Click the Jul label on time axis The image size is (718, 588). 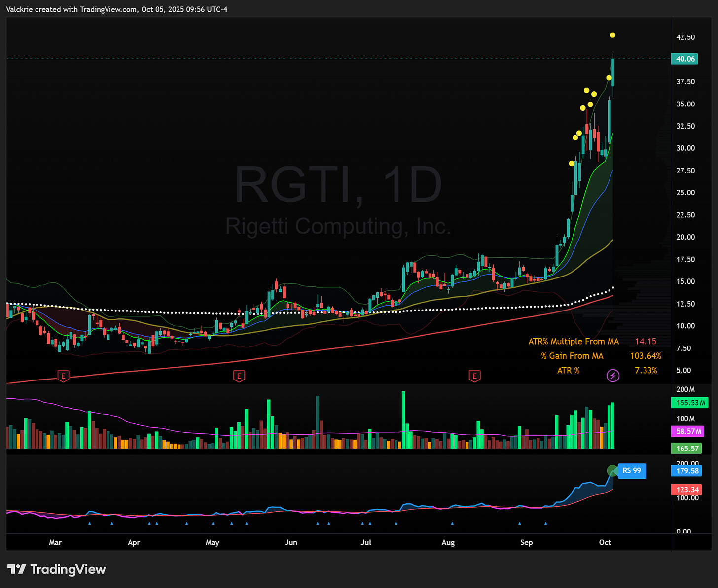pos(366,542)
